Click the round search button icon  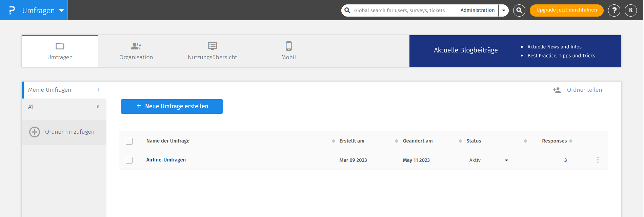(519, 10)
